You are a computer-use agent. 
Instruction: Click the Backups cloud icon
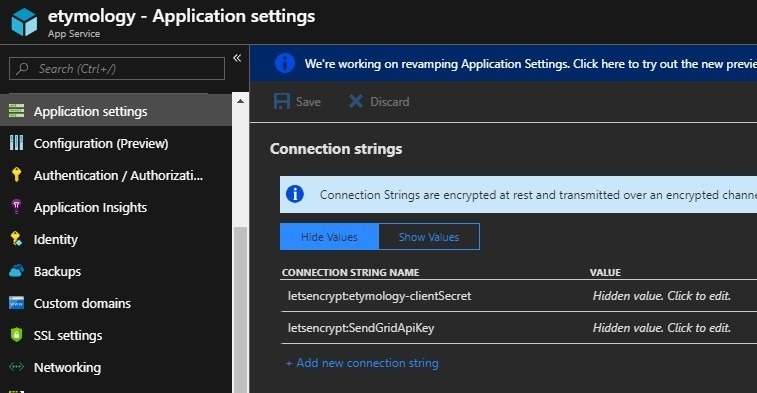click(16, 271)
